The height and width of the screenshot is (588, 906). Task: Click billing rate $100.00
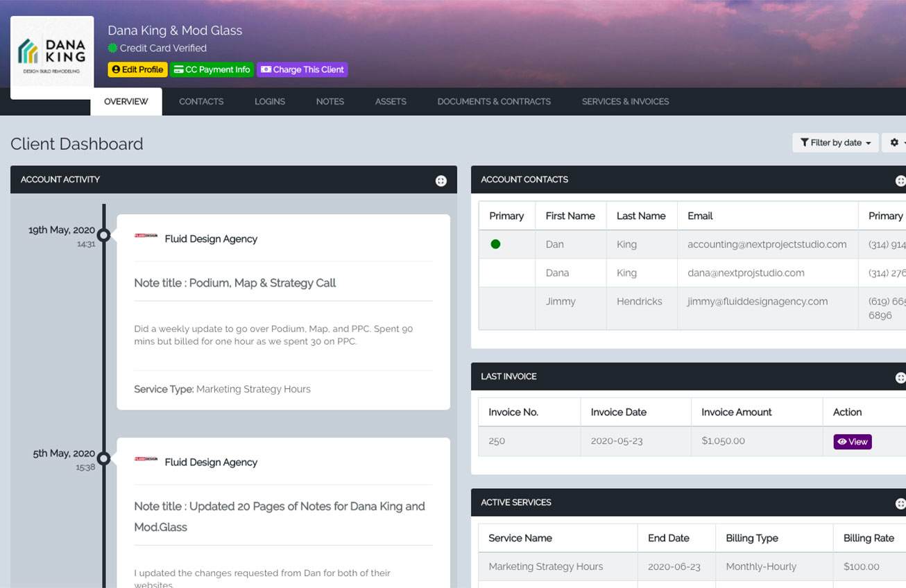pos(862,567)
